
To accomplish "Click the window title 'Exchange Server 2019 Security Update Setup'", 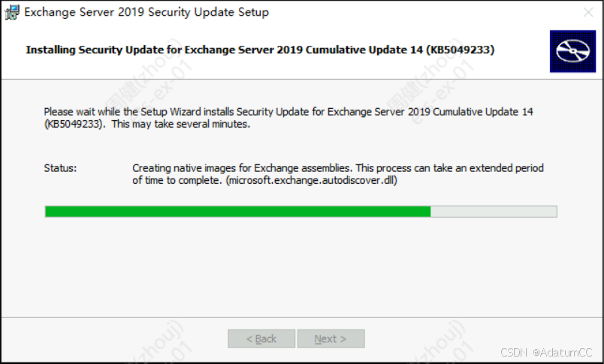I will tap(146, 12).
